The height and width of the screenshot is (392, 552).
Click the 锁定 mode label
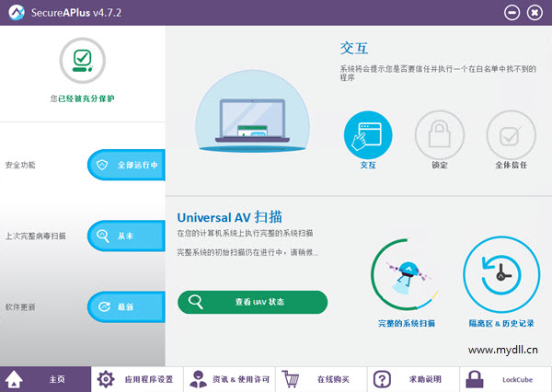pyautogui.click(x=440, y=165)
